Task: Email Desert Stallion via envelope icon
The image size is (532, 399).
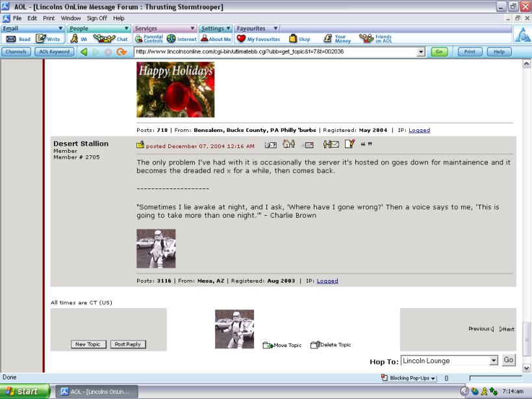Action: pyautogui.click(x=307, y=145)
